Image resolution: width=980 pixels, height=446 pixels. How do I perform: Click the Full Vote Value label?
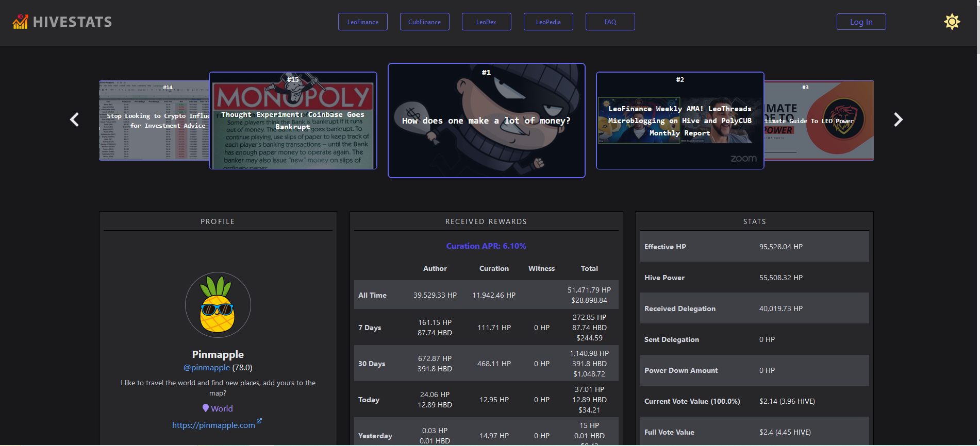coord(669,432)
